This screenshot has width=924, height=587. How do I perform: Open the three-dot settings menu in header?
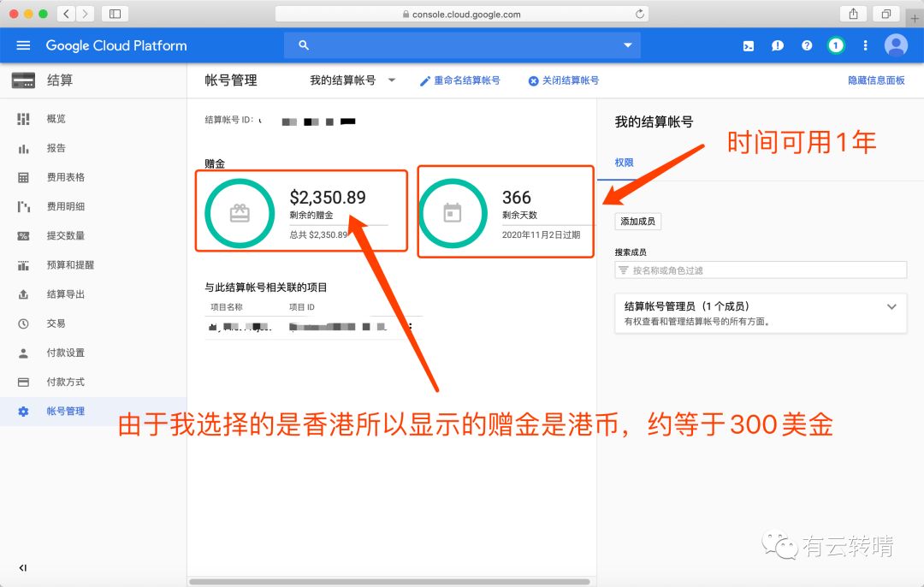point(865,45)
